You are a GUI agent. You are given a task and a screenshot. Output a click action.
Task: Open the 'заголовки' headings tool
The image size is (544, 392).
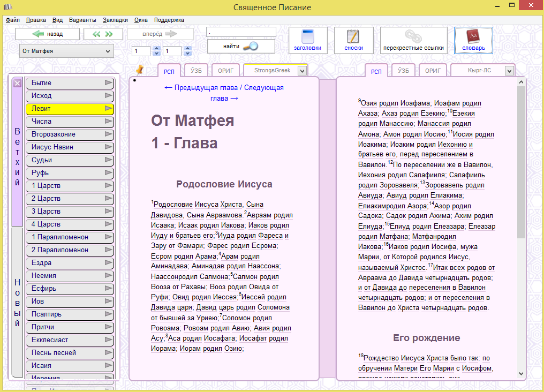point(308,40)
